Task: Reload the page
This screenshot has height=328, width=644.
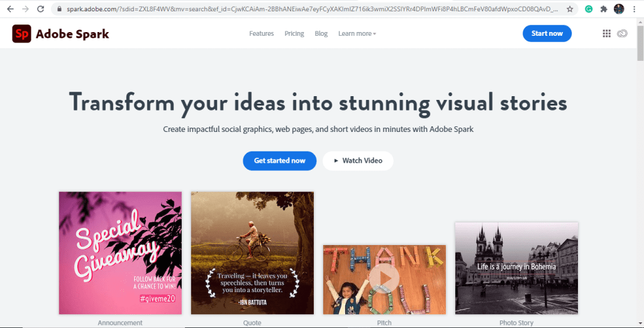Action: (x=41, y=9)
